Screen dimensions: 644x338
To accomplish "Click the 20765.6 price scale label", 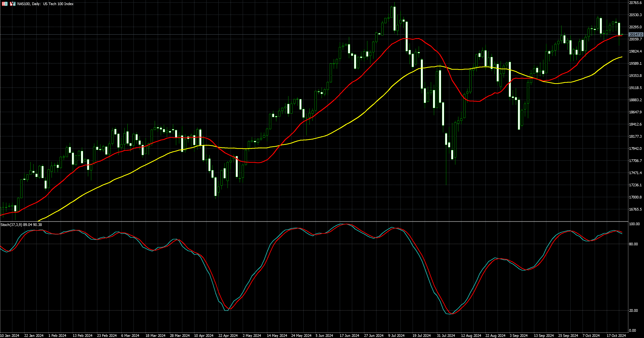I will point(635,2).
